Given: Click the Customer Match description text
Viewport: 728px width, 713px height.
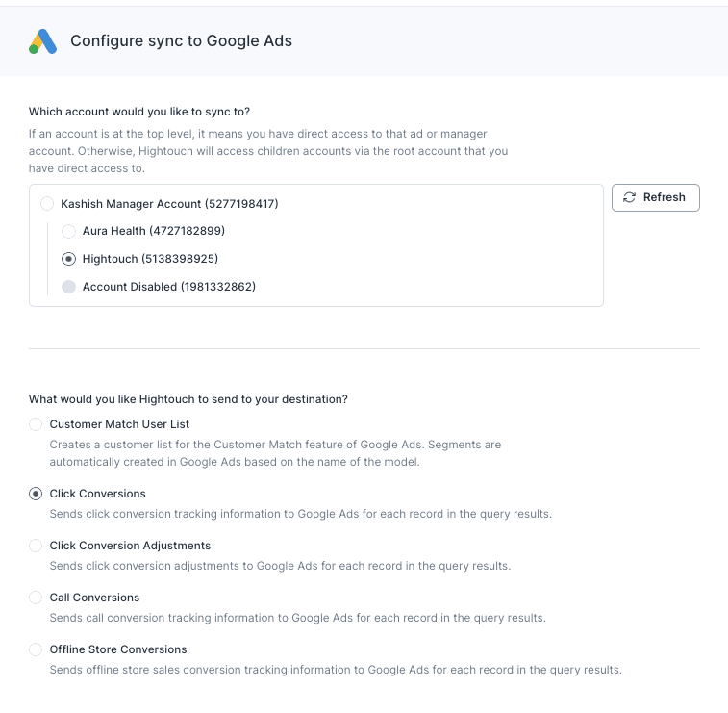Looking at the screenshot, I should (x=275, y=452).
